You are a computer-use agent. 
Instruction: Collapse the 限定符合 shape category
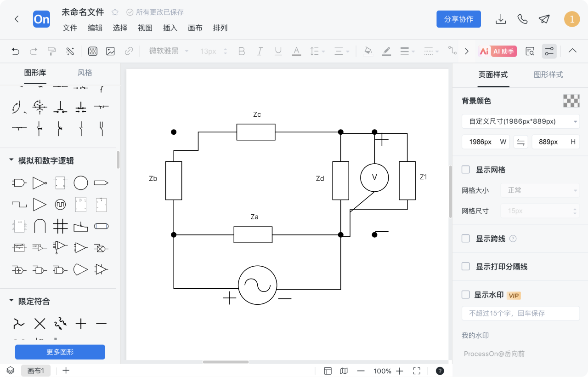[x=11, y=301]
